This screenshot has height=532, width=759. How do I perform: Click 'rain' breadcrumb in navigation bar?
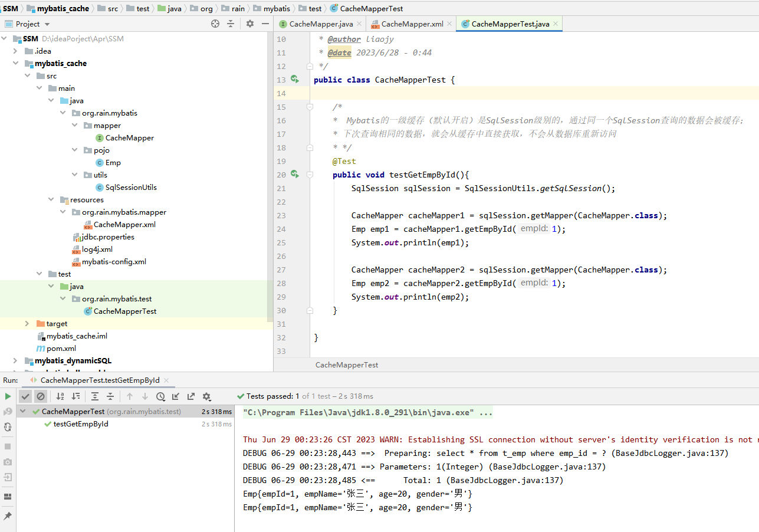238,8
